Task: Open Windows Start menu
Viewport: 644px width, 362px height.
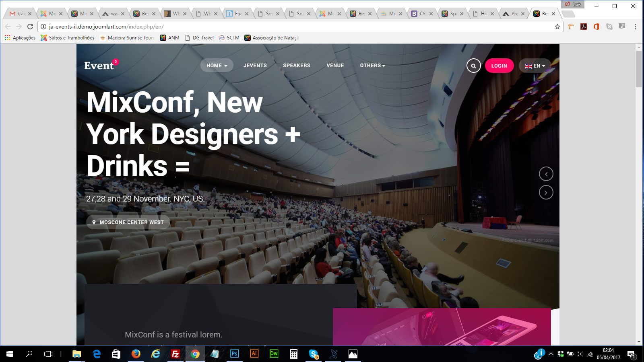Action: click(x=10, y=354)
